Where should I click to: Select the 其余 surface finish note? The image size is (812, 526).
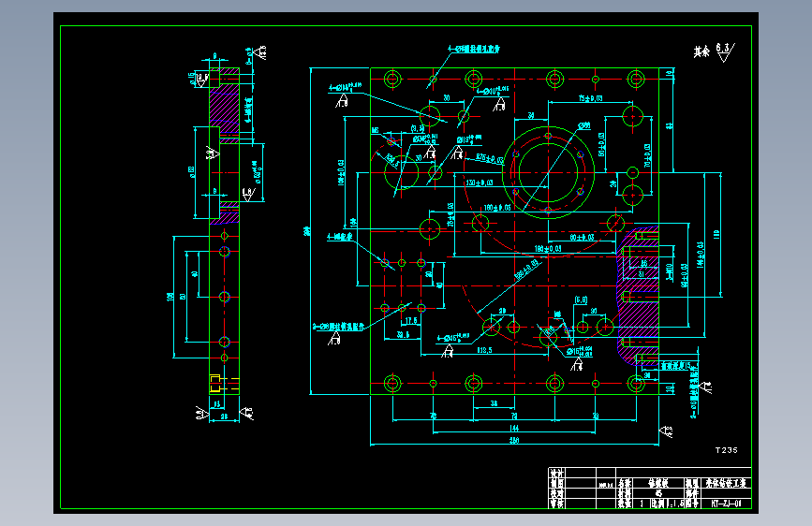701,51
